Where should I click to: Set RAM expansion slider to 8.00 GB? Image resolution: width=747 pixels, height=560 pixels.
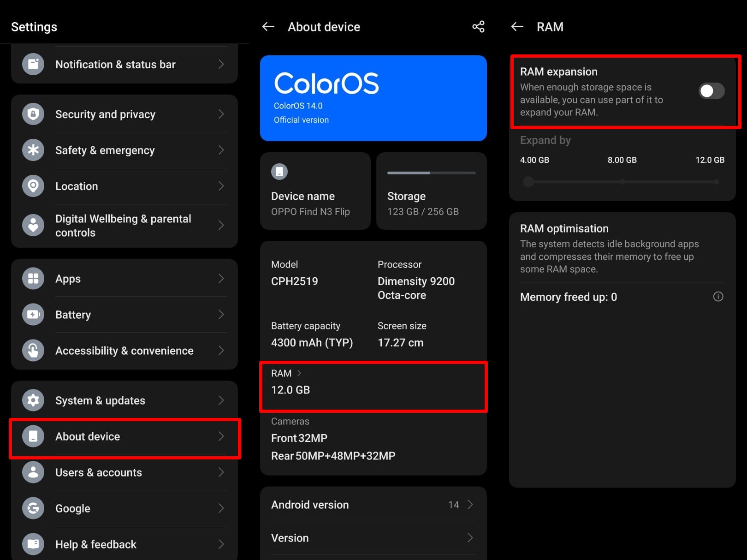pos(622,182)
